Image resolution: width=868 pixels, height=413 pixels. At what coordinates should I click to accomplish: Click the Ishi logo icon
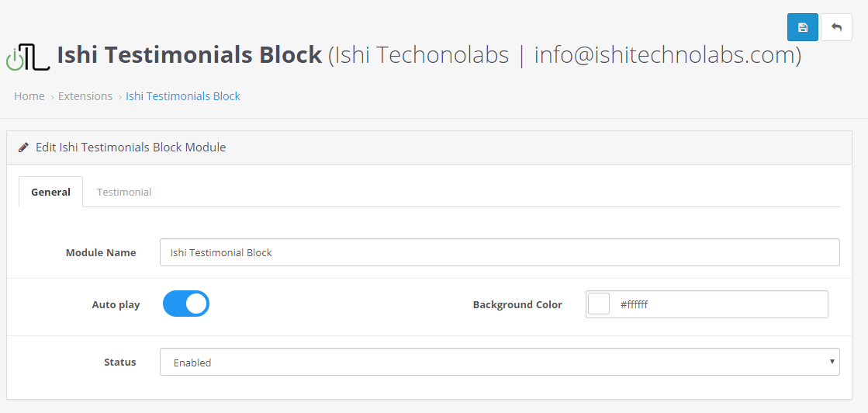tap(29, 57)
